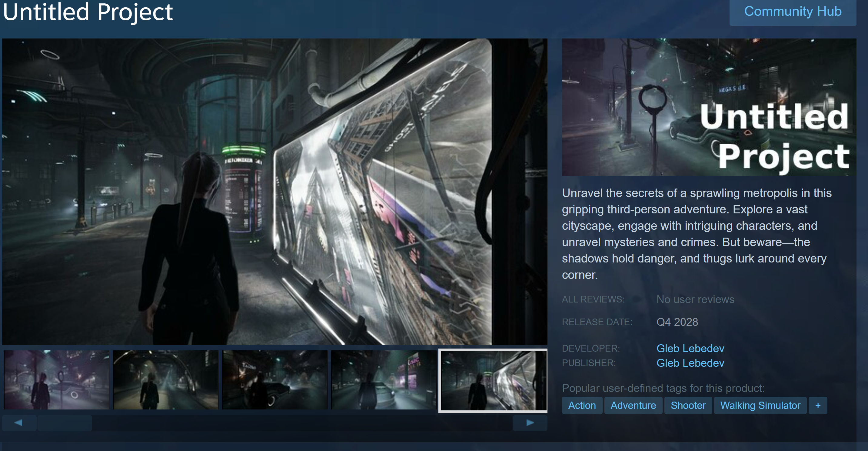Open publisher Gleb Lebedev link
The height and width of the screenshot is (451, 868).
coord(690,363)
